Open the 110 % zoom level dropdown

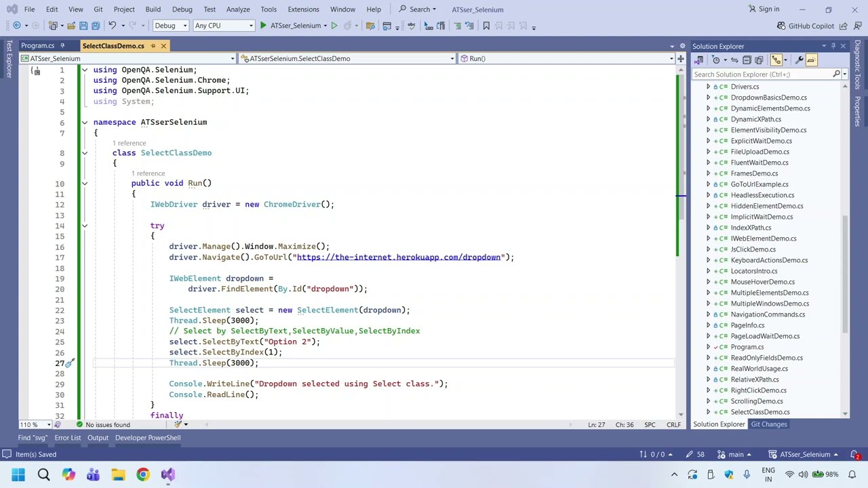pyautogui.click(x=35, y=425)
